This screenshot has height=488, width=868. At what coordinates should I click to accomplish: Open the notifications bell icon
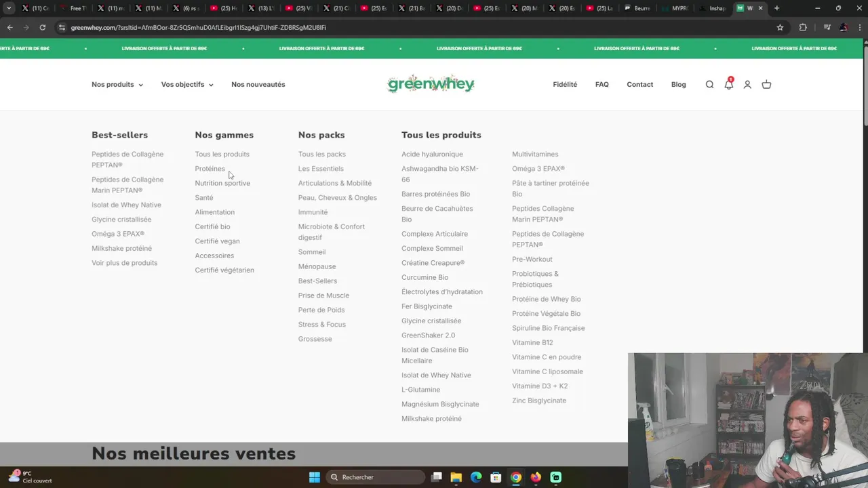click(728, 85)
